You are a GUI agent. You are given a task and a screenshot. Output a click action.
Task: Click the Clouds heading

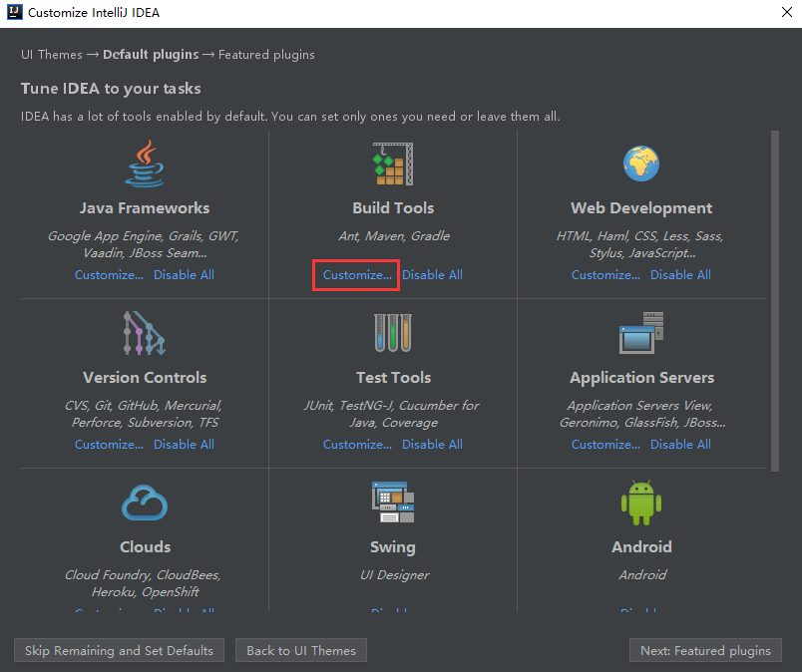(x=146, y=546)
